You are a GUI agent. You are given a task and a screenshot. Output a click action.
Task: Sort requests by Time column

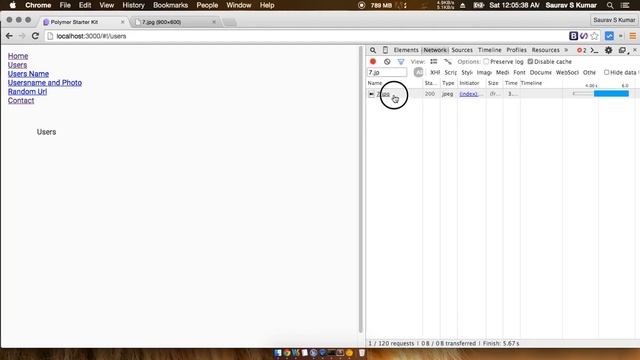tap(511, 83)
